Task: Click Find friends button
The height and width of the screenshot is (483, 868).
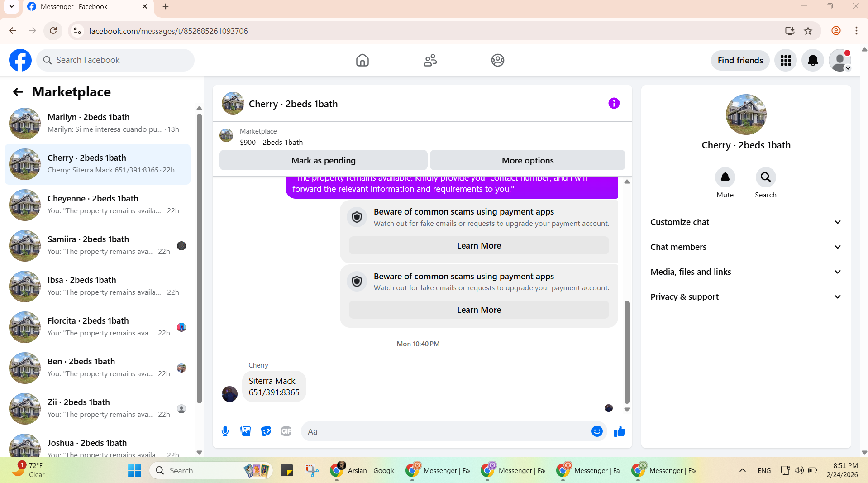Action: click(740, 60)
